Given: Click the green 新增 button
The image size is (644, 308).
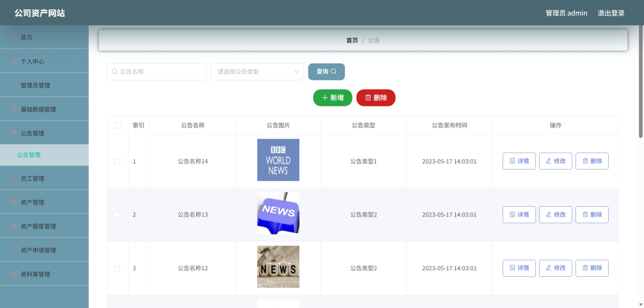Looking at the screenshot, I should tap(332, 98).
